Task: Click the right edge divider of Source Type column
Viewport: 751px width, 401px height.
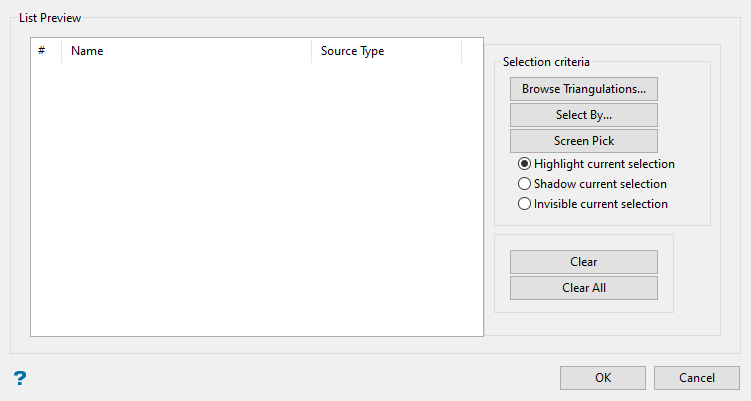Action: 462,51
